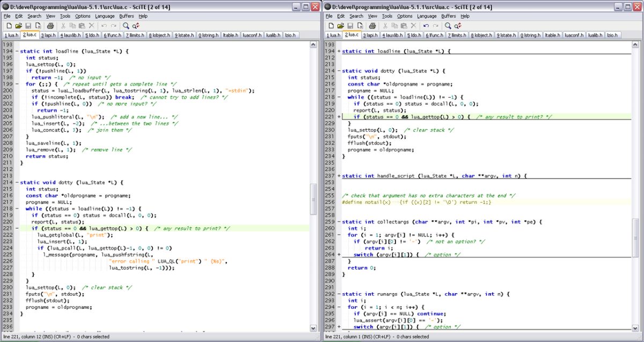
Task: Click Paste clipboard icon in right SciTE window
Action: (404, 26)
